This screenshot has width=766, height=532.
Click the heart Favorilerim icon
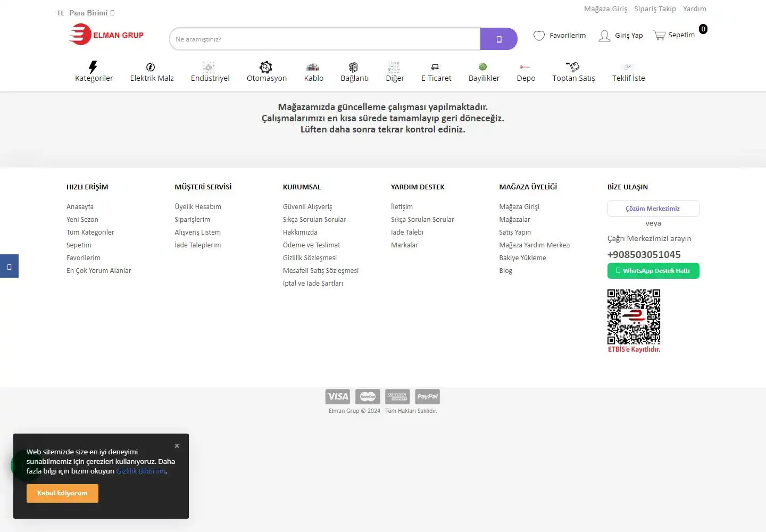click(539, 36)
